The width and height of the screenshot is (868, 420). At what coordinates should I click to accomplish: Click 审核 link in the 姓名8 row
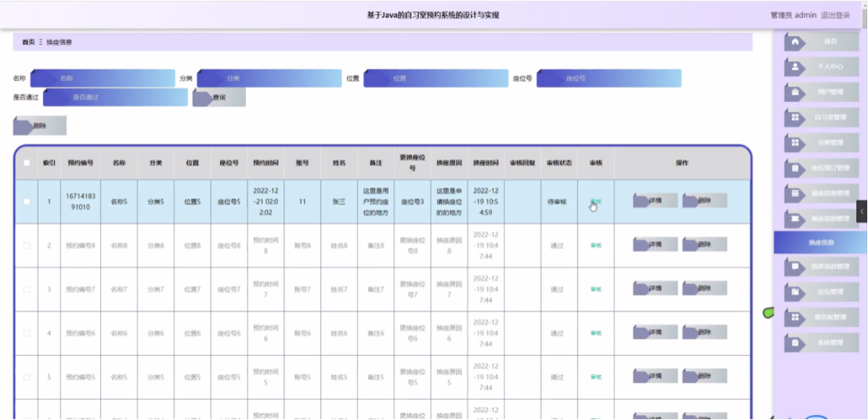(x=595, y=245)
